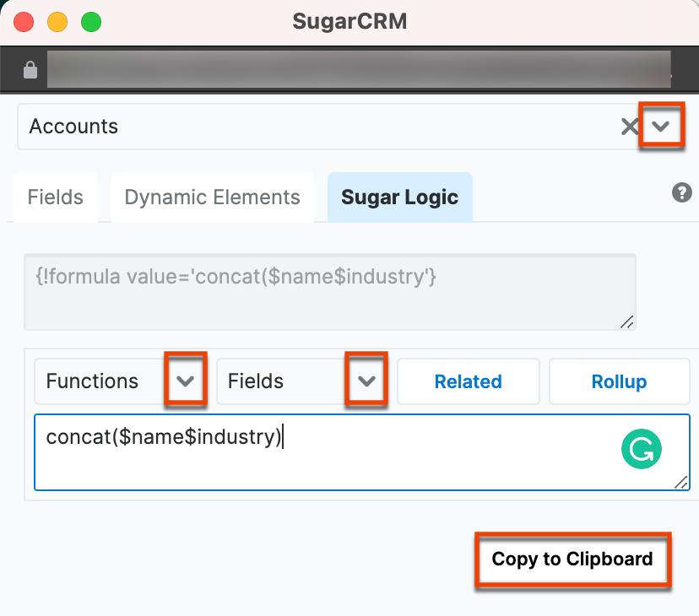Open the Fields dropdown
Screen dimensions: 699x616
point(366,381)
